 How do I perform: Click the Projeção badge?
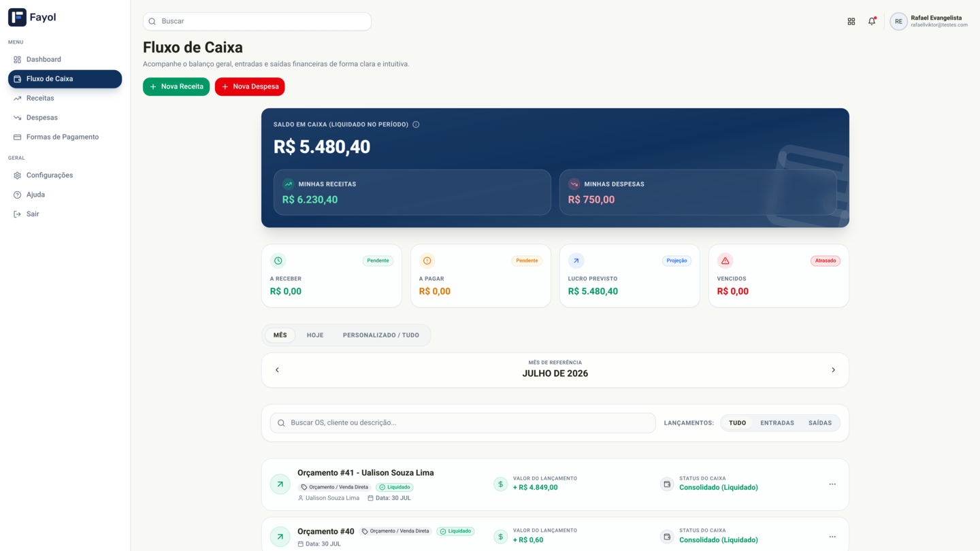(x=676, y=261)
